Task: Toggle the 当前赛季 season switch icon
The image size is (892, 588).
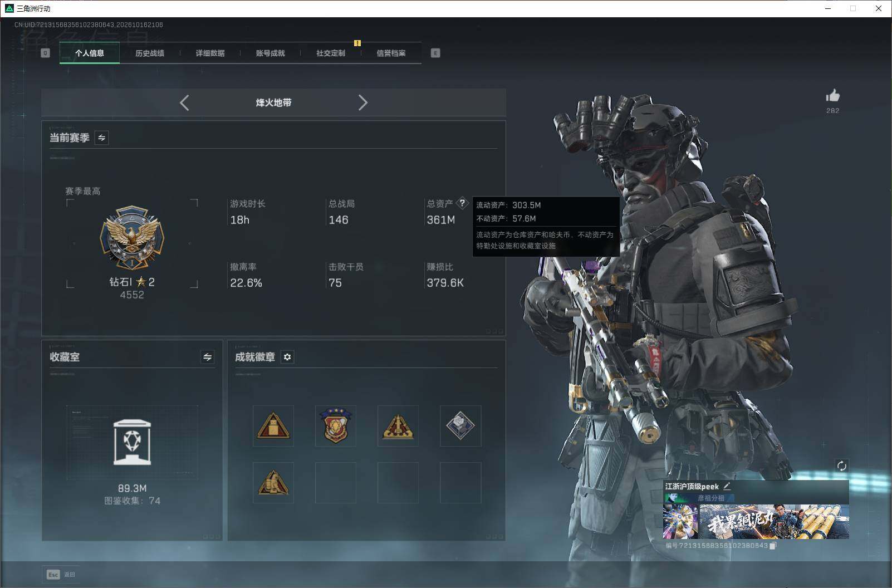Action: tap(102, 138)
